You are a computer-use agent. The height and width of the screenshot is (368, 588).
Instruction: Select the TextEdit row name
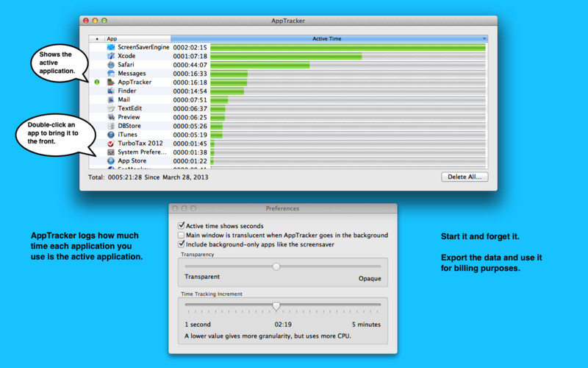click(x=130, y=108)
